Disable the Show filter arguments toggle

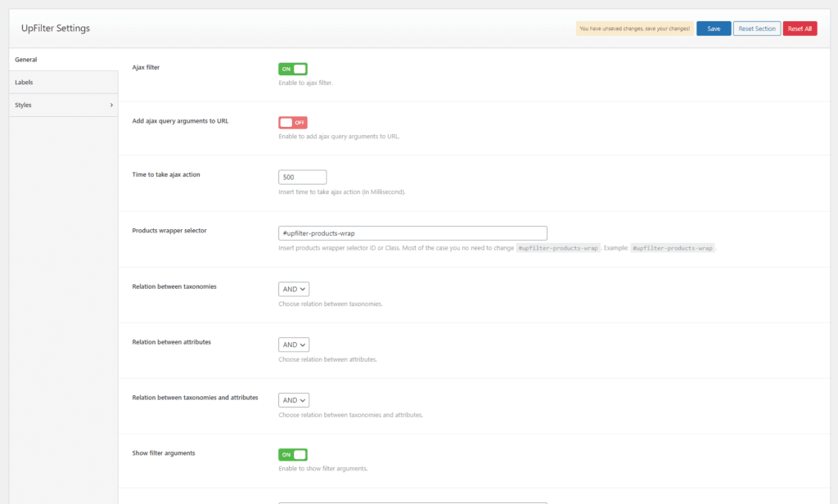293,455
